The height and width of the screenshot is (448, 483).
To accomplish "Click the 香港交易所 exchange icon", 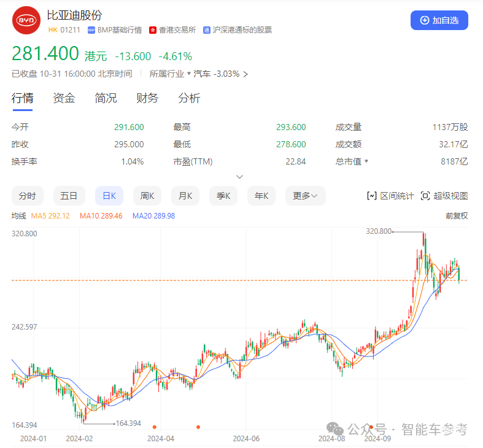I will [153, 29].
